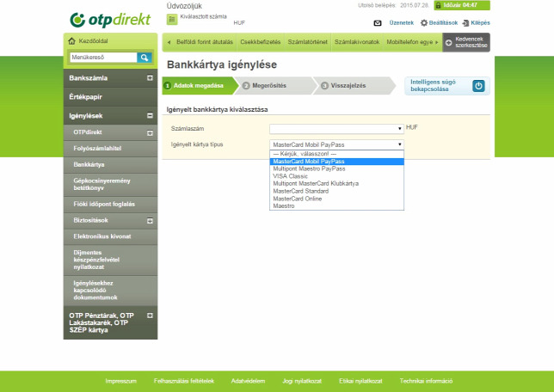Expand OTP Pénztárak section

click(x=150, y=315)
